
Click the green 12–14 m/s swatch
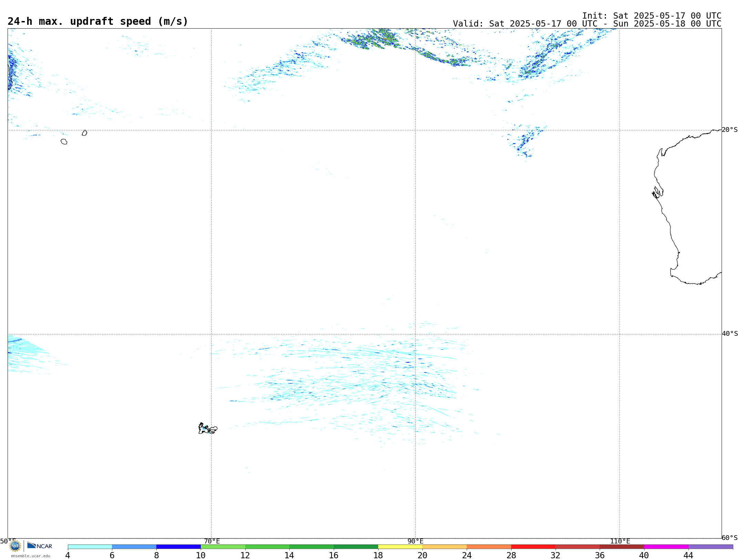pyautogui.click(x=267, y=547)
